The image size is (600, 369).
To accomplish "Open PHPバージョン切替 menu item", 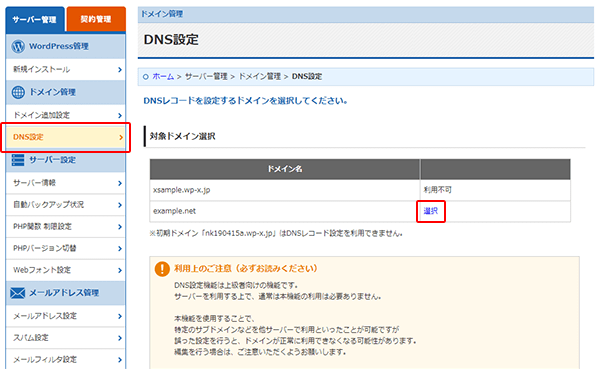I will coord(65,248).
